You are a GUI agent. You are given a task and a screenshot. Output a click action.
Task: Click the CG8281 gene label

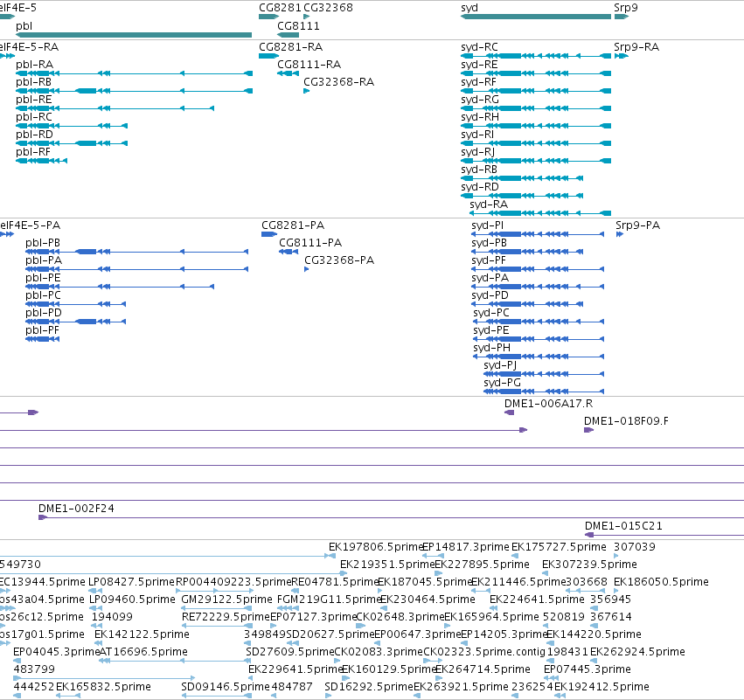pyautogui.click(x=280, y=8)
